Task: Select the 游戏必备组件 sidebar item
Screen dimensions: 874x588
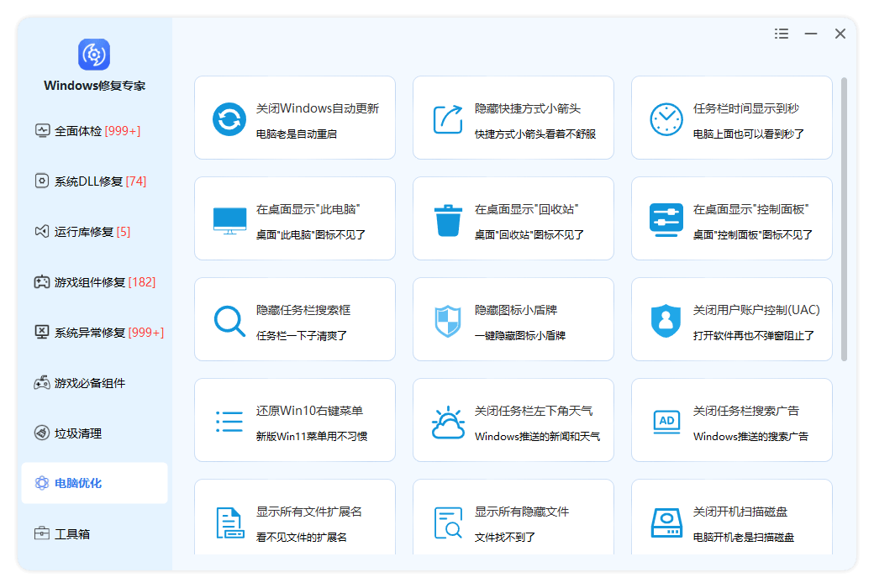Action: pyautogui.click(x=95, y=383)
